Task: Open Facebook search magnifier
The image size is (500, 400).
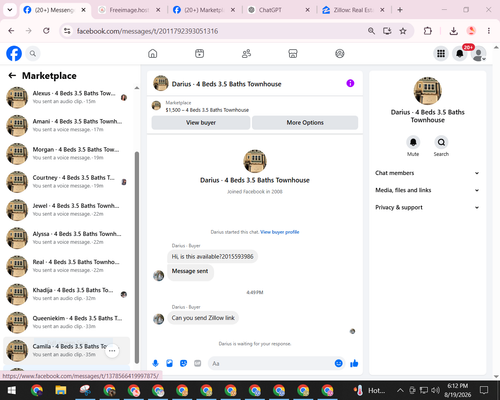Action: (33, 53)
